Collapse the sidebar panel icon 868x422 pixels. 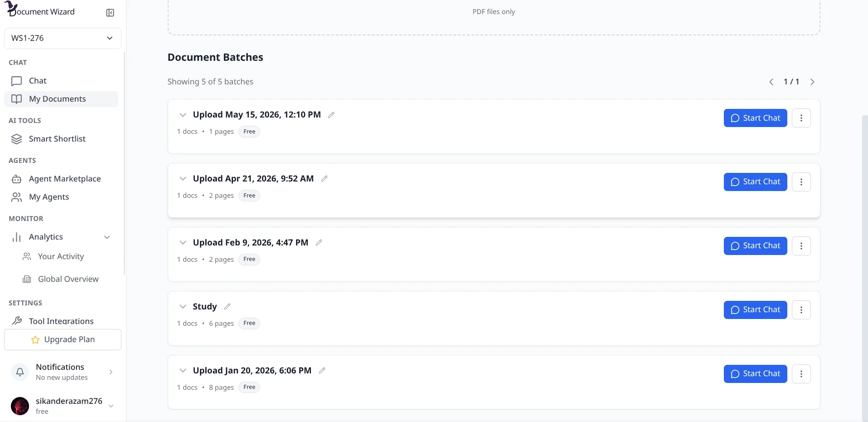(110, 13)
